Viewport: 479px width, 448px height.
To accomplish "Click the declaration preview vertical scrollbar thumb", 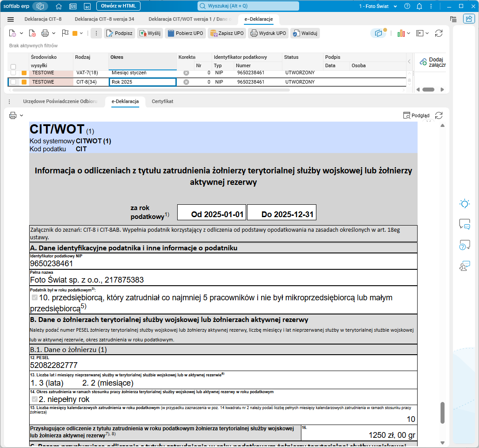I will pos(442,413).
